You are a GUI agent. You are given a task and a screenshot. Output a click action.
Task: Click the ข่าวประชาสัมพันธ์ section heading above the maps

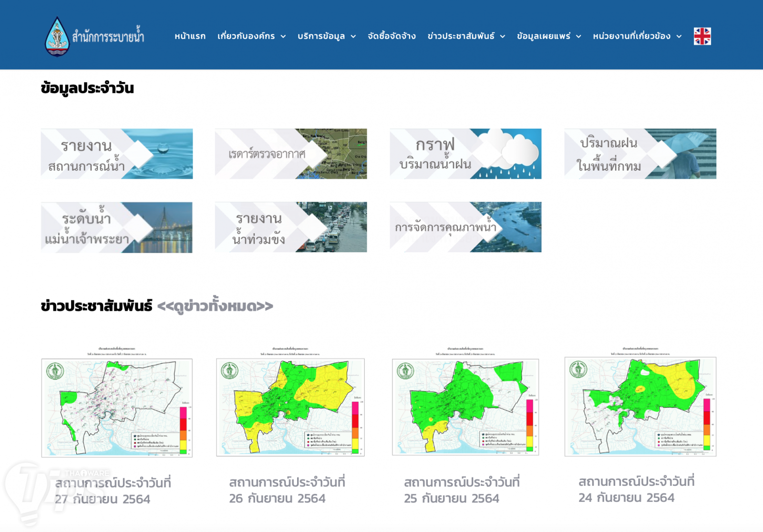[x=97, y=306]
